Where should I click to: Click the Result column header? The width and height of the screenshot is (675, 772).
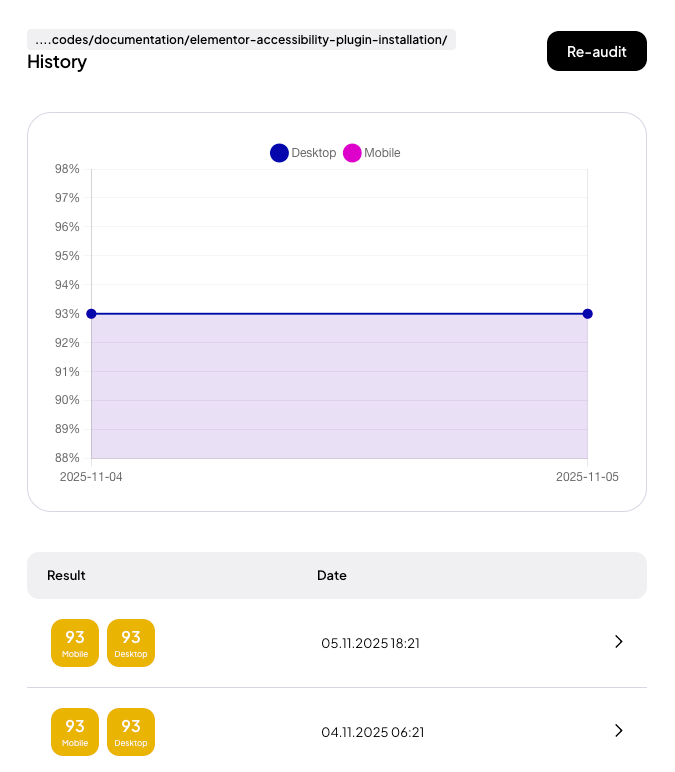pyautogui.click(x=66, y=576)
